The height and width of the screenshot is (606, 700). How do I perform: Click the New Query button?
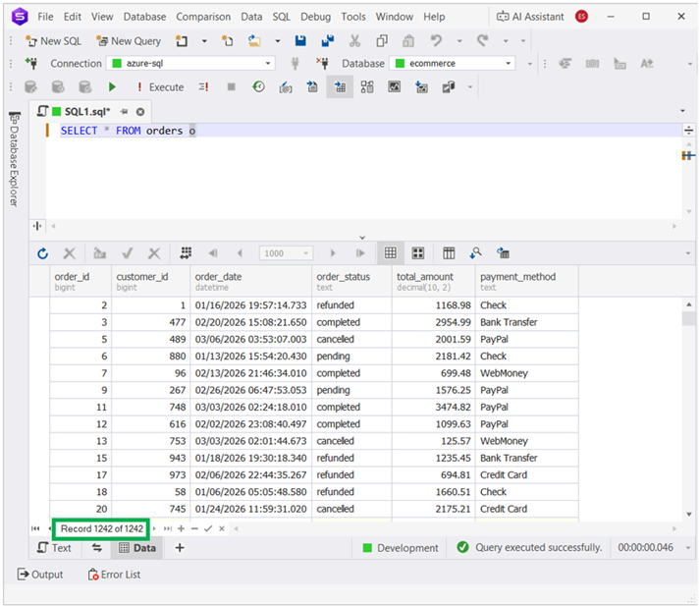click(129, 41)
